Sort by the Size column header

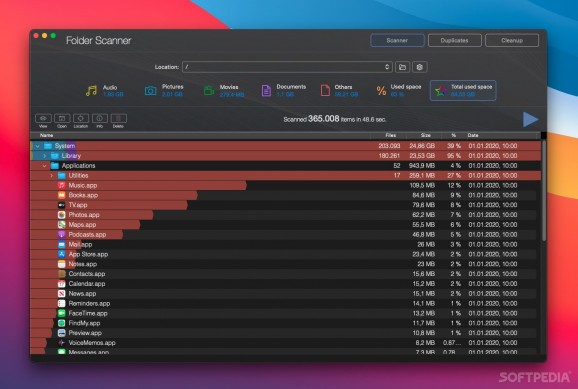pyautogui.click(x=426, y=135)
